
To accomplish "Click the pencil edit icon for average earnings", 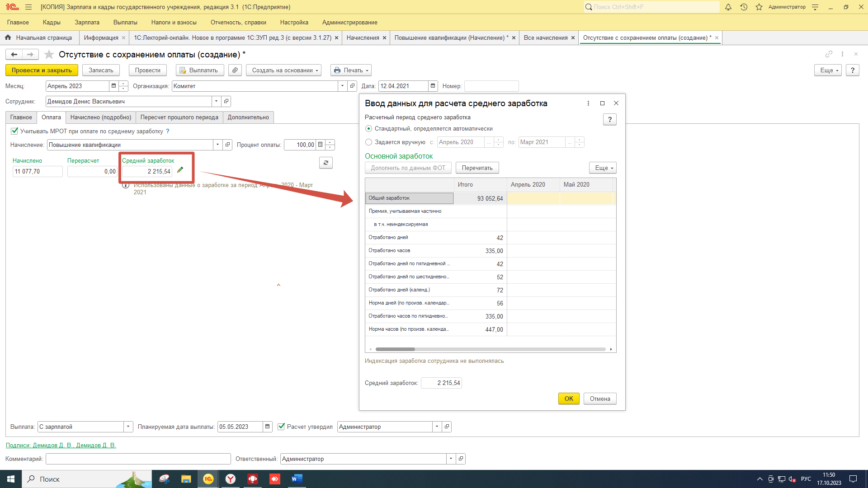I will [x=180, y=170].
